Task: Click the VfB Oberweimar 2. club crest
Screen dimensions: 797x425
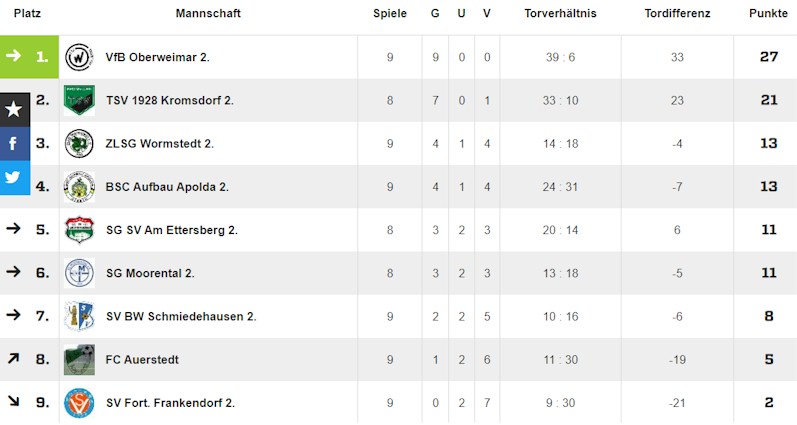Action: pyautogui.click(x=78, y=57)
